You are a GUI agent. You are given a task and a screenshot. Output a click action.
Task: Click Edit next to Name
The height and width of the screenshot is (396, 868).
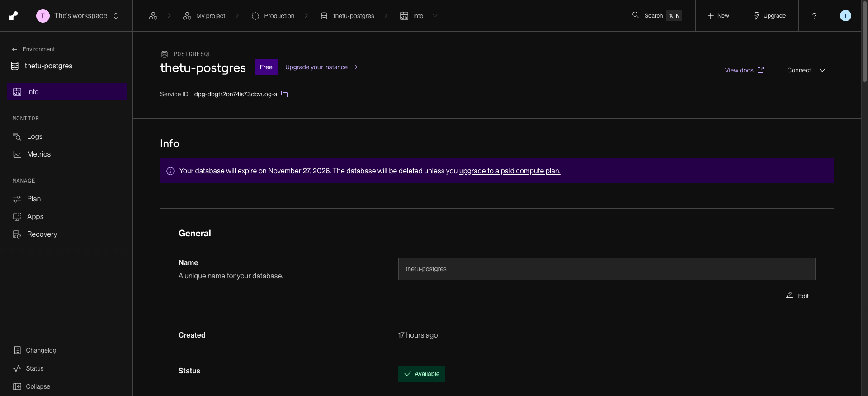(797, 296)
